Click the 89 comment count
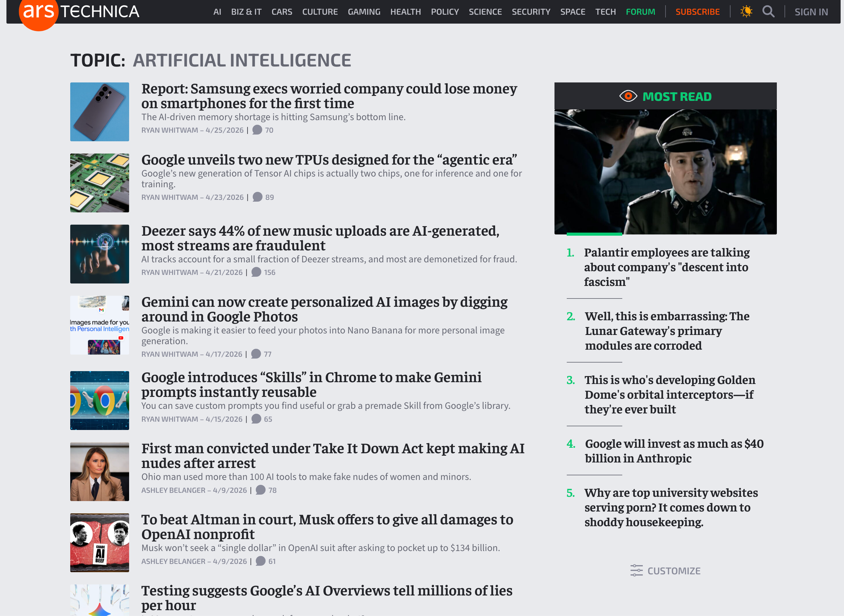Image resolution: width=844 pixels, height=616 pixels. pos(269,197)
